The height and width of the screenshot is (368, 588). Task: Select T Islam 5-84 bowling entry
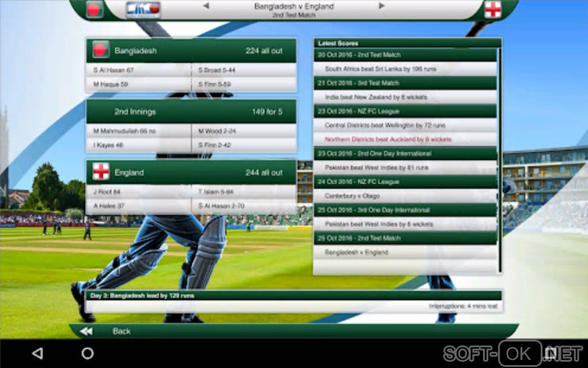point(244,191)
